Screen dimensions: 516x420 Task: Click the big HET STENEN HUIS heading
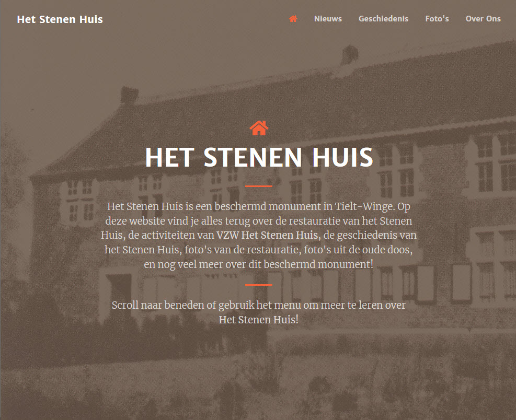pyautogui.click(x=259, y=157)
